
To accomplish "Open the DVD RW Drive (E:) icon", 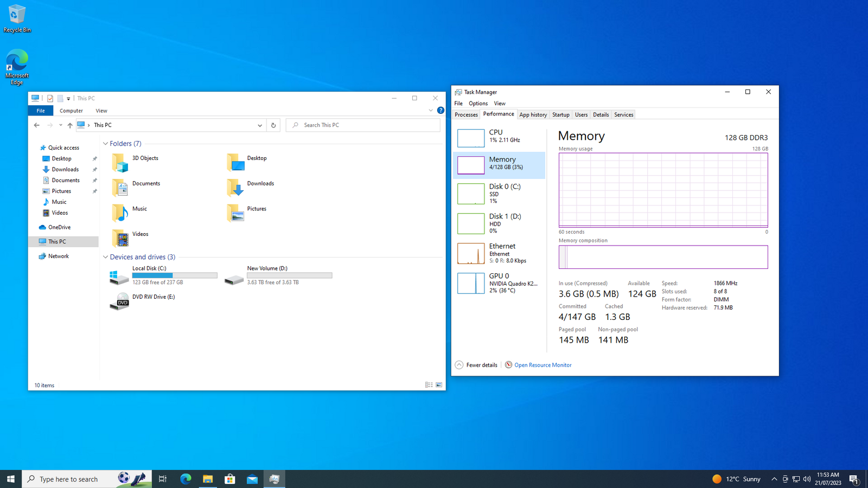I will 119,301.
